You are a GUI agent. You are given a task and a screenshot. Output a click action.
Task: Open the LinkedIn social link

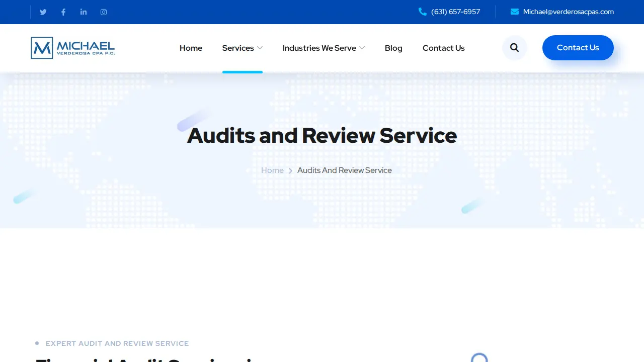pos(84,12)
